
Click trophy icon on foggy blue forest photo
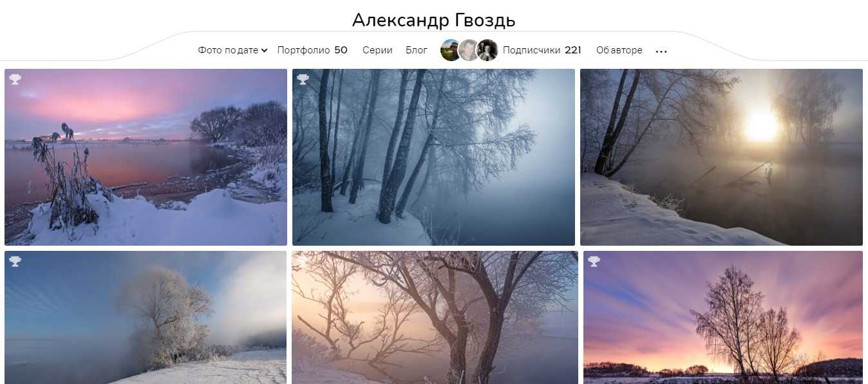tap(303, 79)
